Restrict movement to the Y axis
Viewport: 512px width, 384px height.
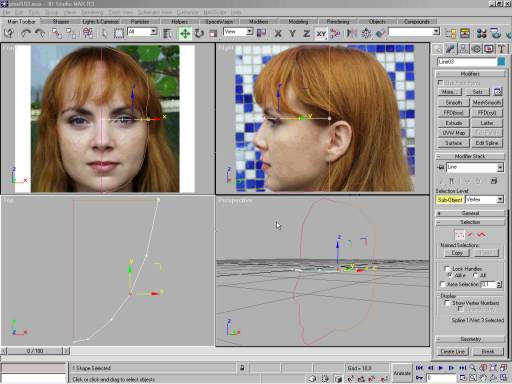(x=292, y=33)
